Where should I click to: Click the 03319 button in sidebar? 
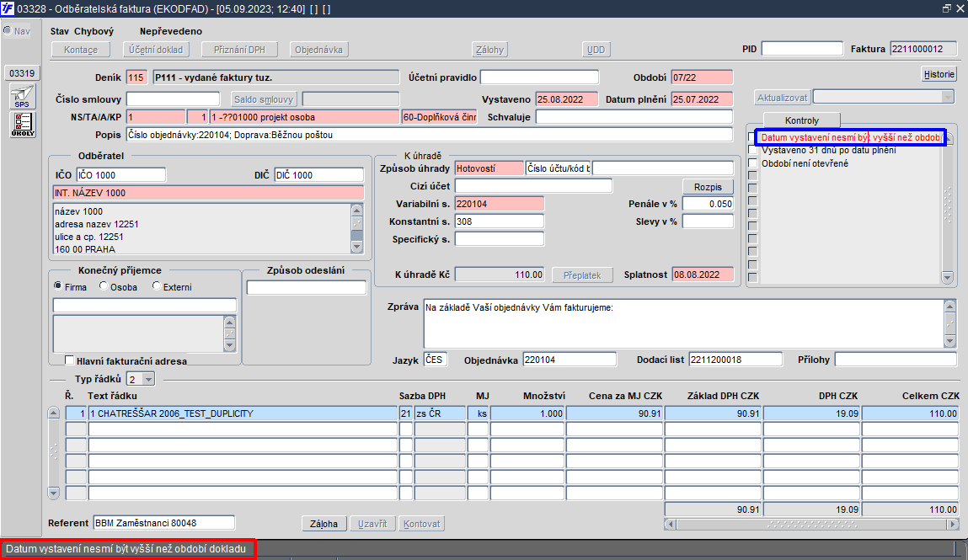pyautogui.click(x=22, y=72)
